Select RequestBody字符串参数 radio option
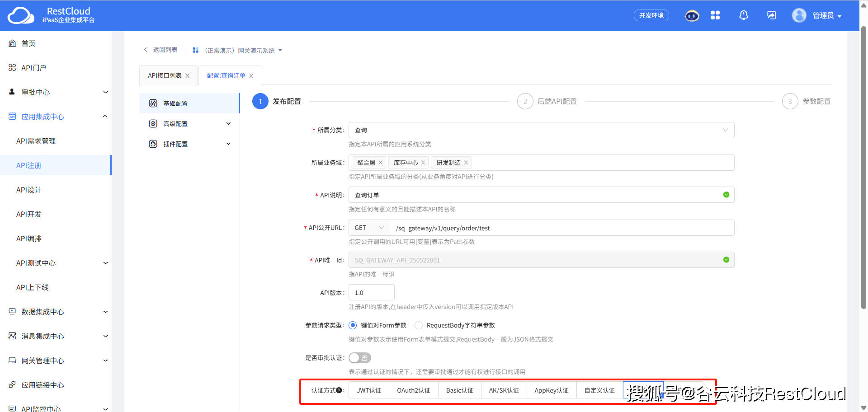The width and height of the screenshot is (868, 412). click(418, 325)
